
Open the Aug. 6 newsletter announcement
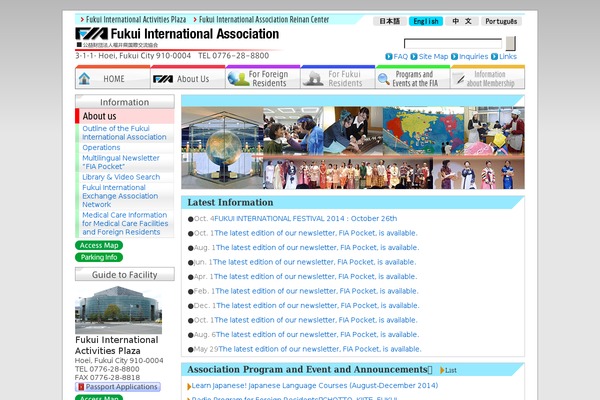[318, 335]
